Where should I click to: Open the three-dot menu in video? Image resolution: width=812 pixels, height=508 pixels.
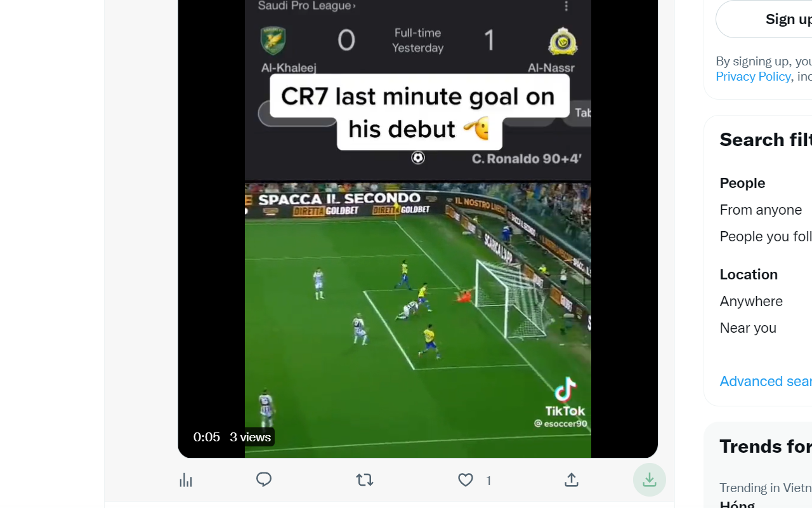566,6
